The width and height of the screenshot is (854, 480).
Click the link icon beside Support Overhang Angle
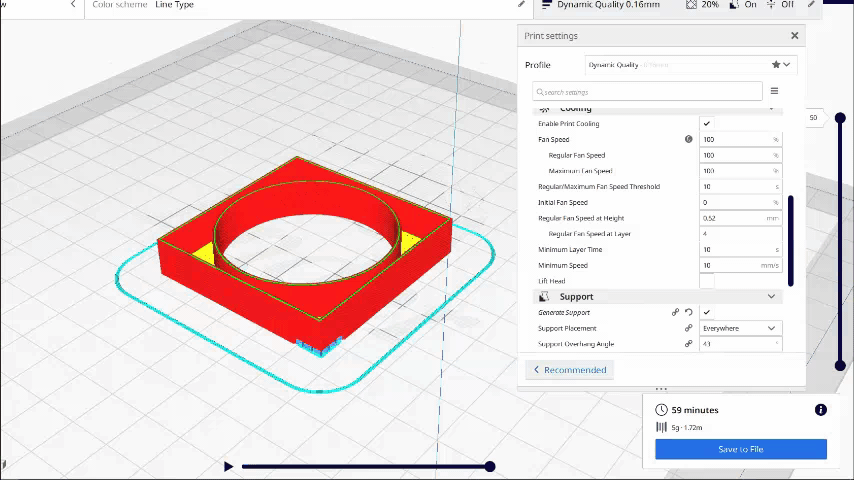coord(688,344)
